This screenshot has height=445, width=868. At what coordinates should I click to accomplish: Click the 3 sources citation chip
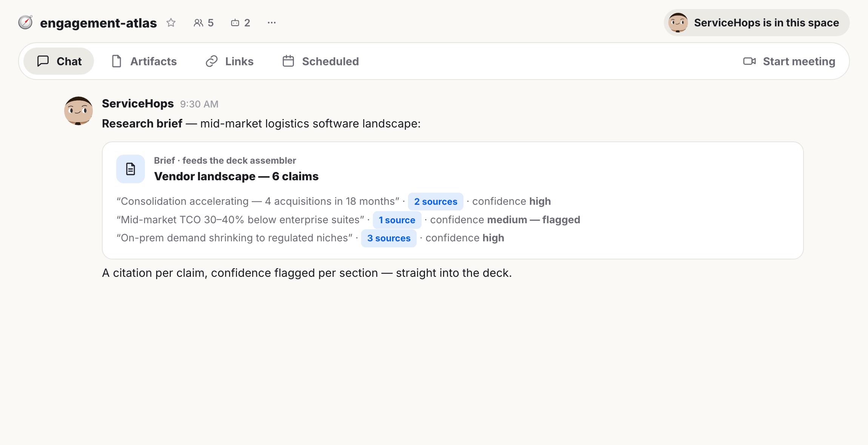point(389,238)
